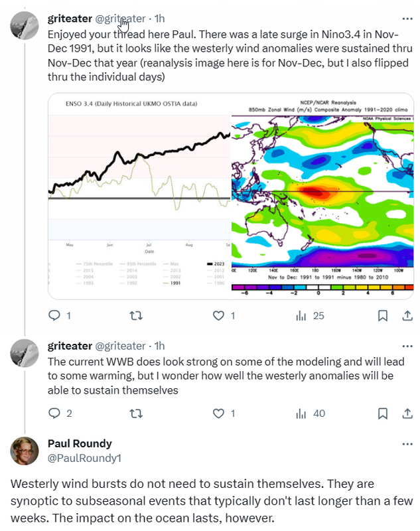Bookmark the first griteater tweet
Viewport: 420px width, 531px height.
coord(383,316)
